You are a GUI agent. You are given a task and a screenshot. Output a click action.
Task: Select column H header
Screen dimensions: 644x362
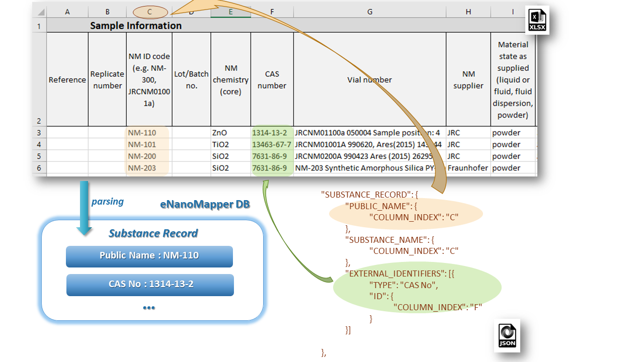(x=468, y=12)
